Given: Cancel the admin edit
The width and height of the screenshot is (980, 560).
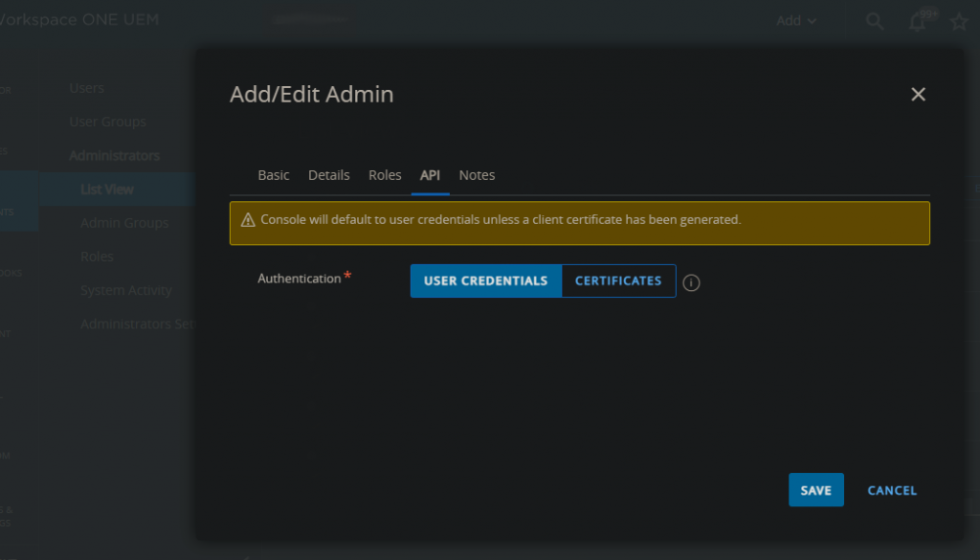Looking at the screenshot, I should point(892,491).
